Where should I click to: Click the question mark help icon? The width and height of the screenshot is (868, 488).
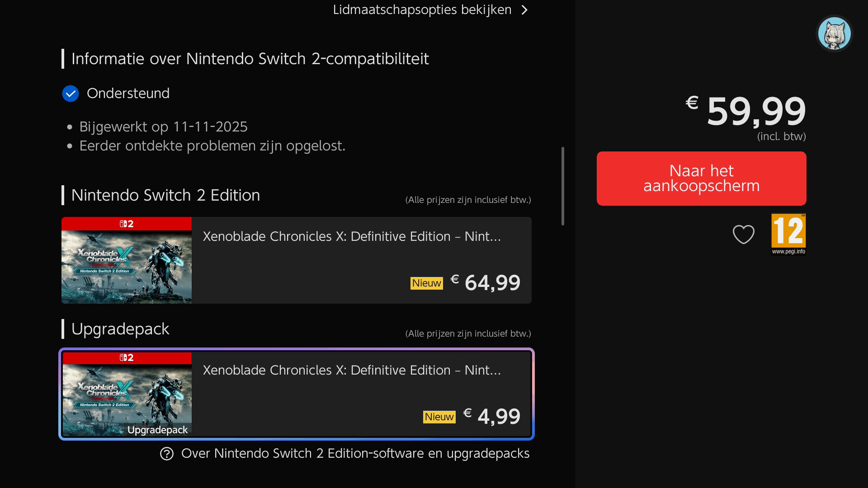click(x=167, y=454)
